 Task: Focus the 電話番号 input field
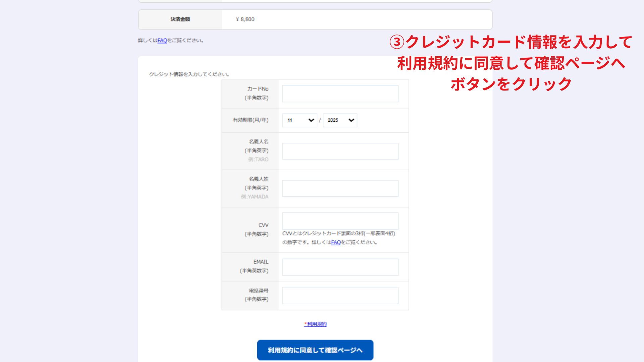[x=340, y=296]
